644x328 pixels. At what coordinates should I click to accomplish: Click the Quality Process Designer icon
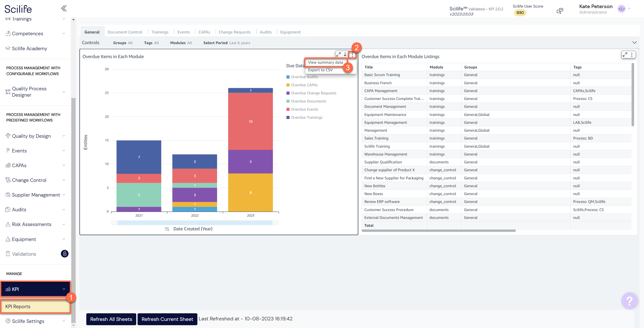[x=8, y=92]
